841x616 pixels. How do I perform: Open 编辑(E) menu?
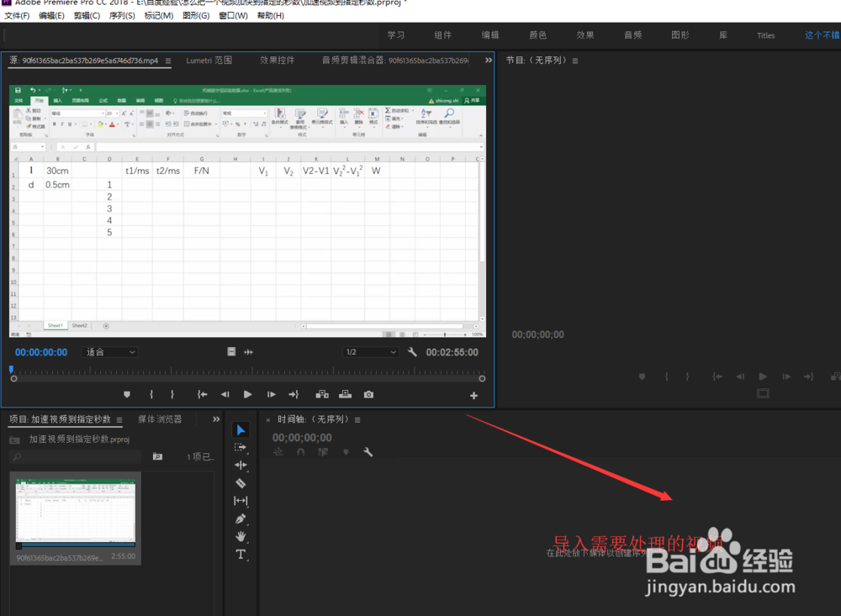(51, 16)
